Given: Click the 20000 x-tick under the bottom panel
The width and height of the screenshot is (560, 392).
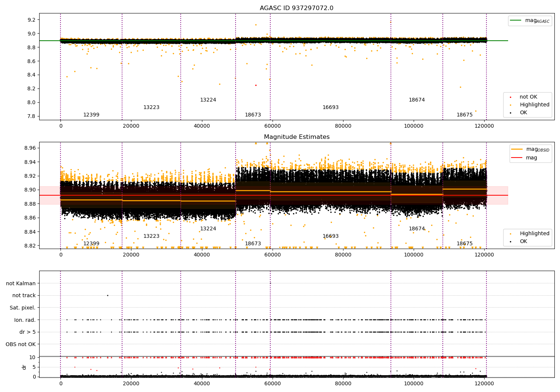Looking at the screenshot, I should coord(131,384).
